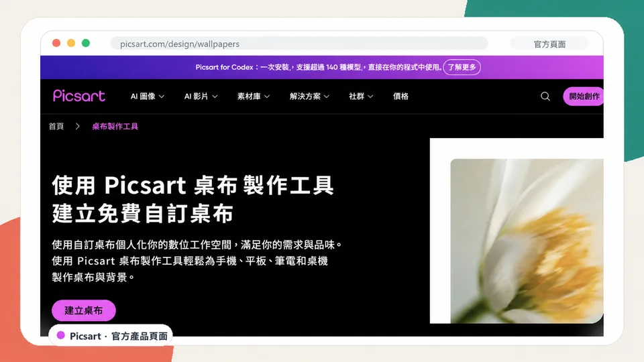
Task: Click the white flower wallpaper image
Action: [527, 241]
